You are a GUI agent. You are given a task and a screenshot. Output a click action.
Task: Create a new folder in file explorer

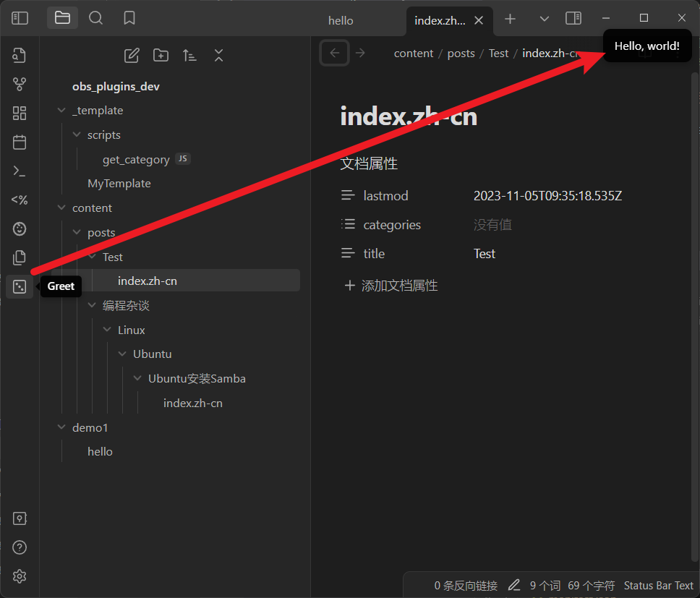(x=161, y=56)
